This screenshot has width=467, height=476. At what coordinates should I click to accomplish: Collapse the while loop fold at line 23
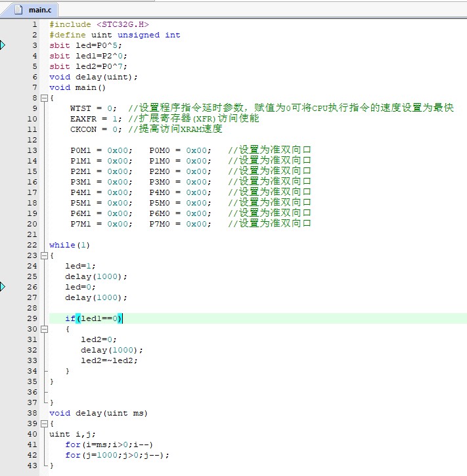coord(44,255)
